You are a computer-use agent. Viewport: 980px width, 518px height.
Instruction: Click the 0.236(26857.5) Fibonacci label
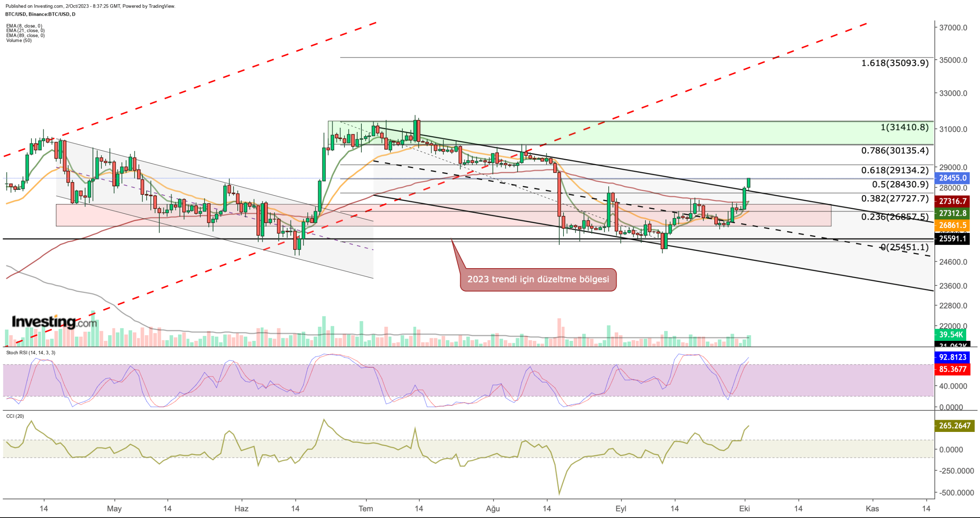point(895,217)
